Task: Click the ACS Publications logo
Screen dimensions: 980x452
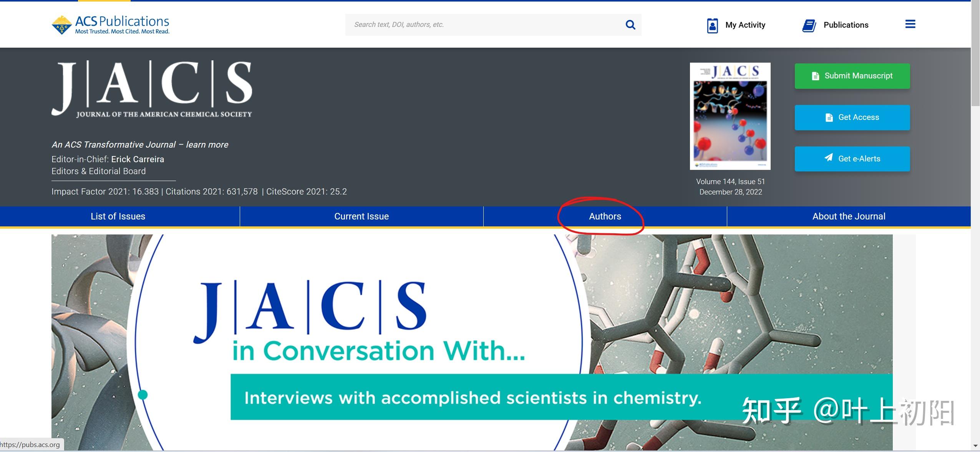Action: pos(110,25)
